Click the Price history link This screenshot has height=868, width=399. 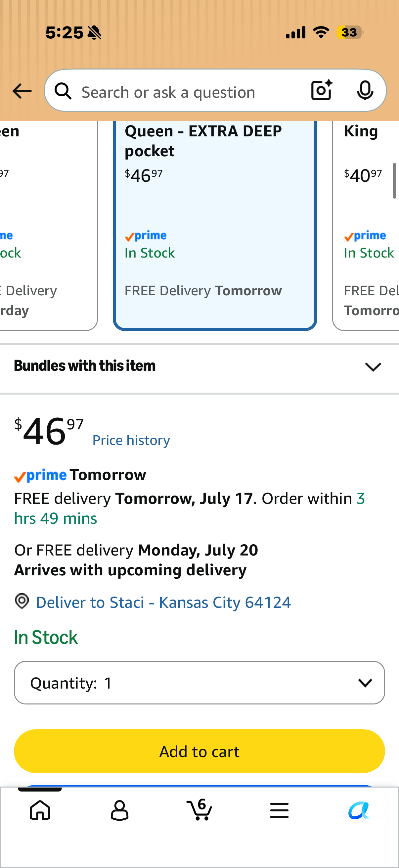point(131,440)
